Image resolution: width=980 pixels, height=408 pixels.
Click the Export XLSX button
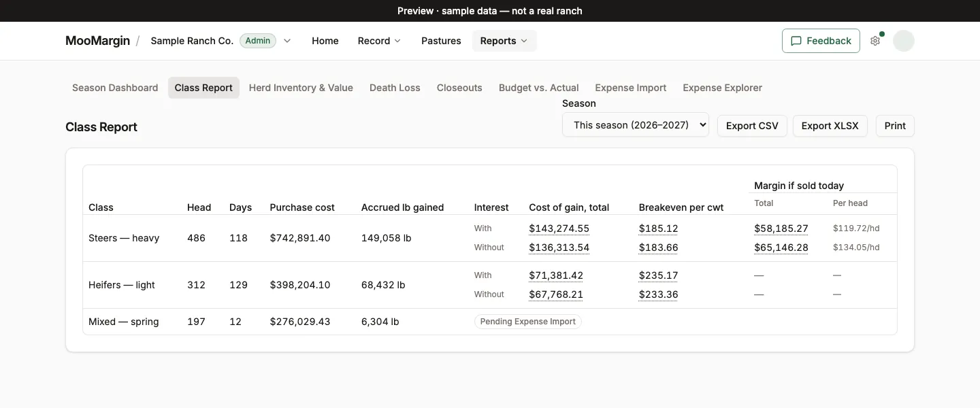[x=830, y=126]
